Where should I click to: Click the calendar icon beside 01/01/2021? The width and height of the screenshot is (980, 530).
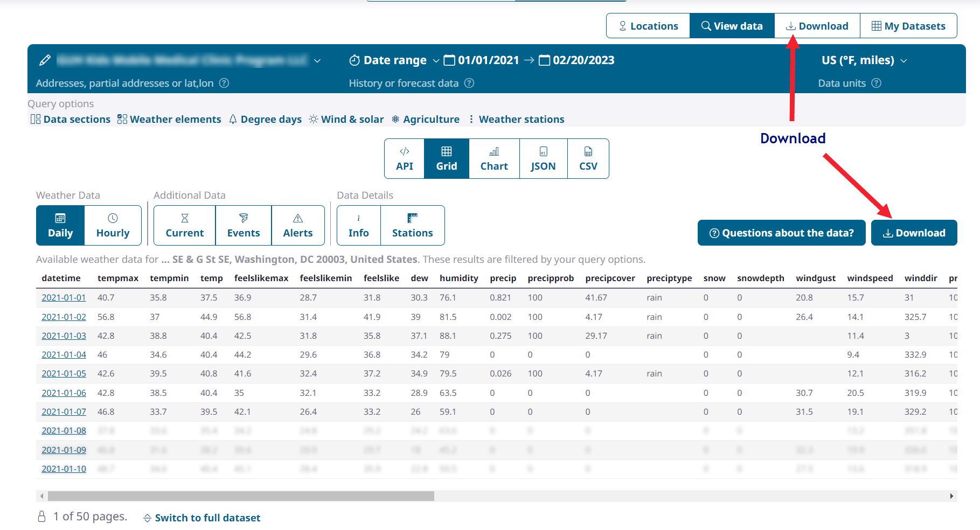click(x=450, y=60)
